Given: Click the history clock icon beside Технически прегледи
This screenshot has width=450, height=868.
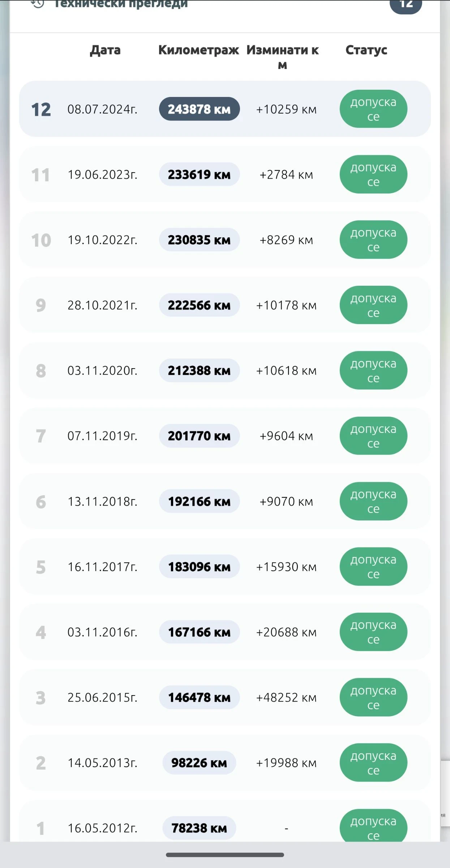Looking at the screenshot, I should tap(37, 4).
